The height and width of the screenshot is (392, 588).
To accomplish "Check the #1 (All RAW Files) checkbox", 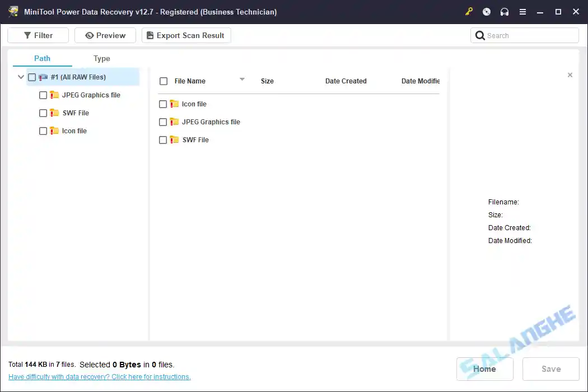I will [x=32, y=77].
